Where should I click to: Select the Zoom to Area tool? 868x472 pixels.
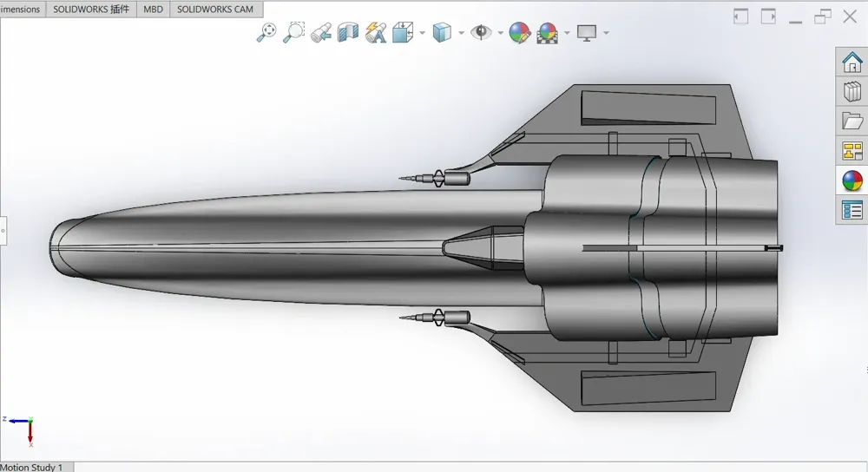point(293,32)
